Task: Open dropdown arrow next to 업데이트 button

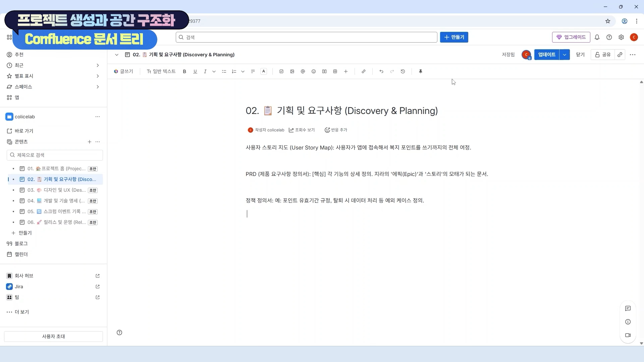Action: tap(565, 55)
